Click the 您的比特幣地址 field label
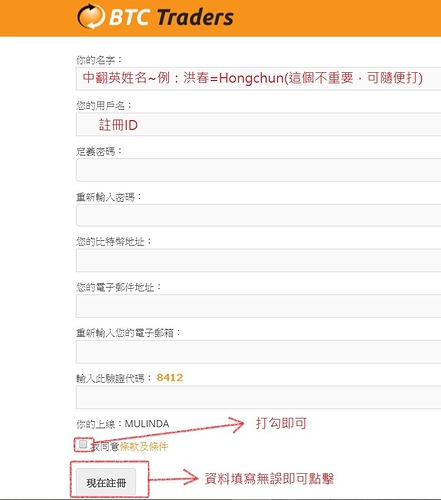Image resolution: width=441 pixels, height=500 pixels. (x=114, y=242)
